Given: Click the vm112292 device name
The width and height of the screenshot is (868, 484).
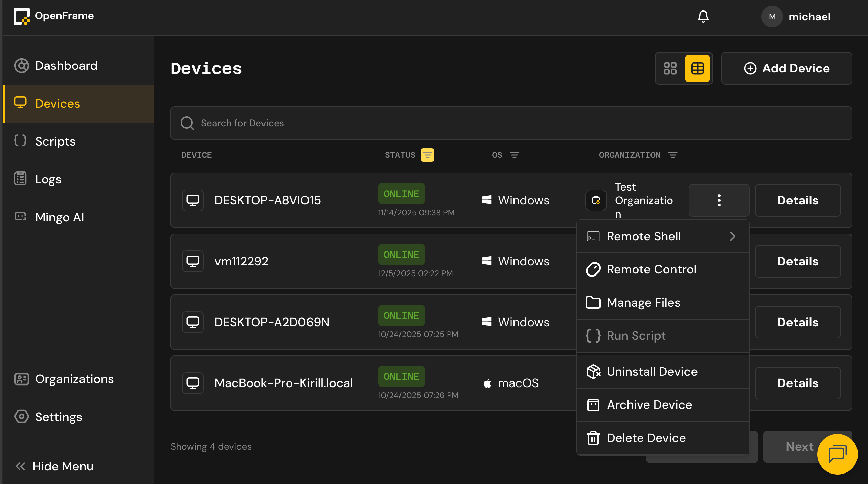Looking at the screenshot, I should 241,261.
